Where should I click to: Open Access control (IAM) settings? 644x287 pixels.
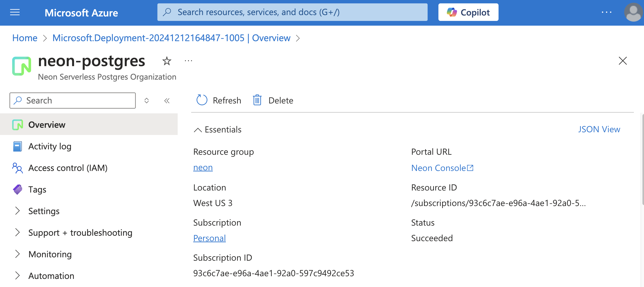coord(68,168)
